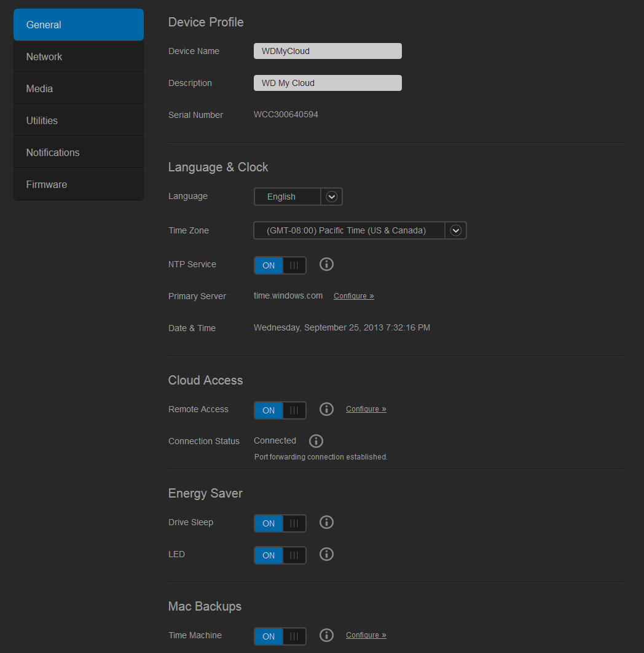Toggle the Remote Access switch

(x=280, y=410)
